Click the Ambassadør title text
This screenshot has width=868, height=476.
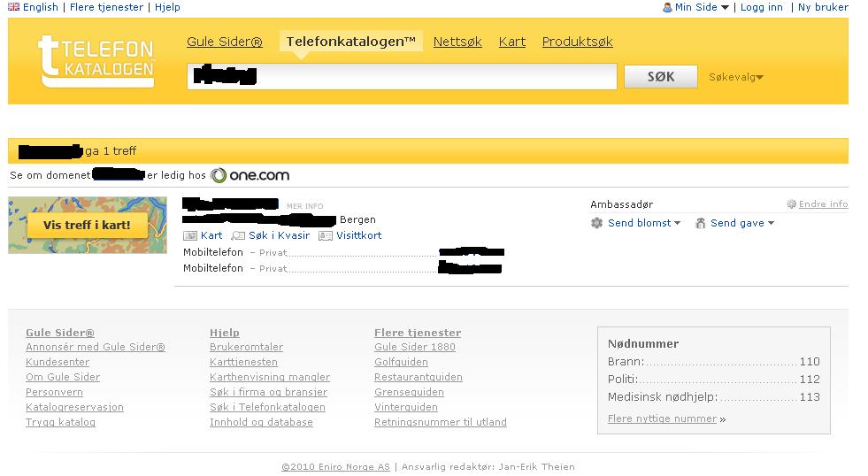tap(622, 204)
